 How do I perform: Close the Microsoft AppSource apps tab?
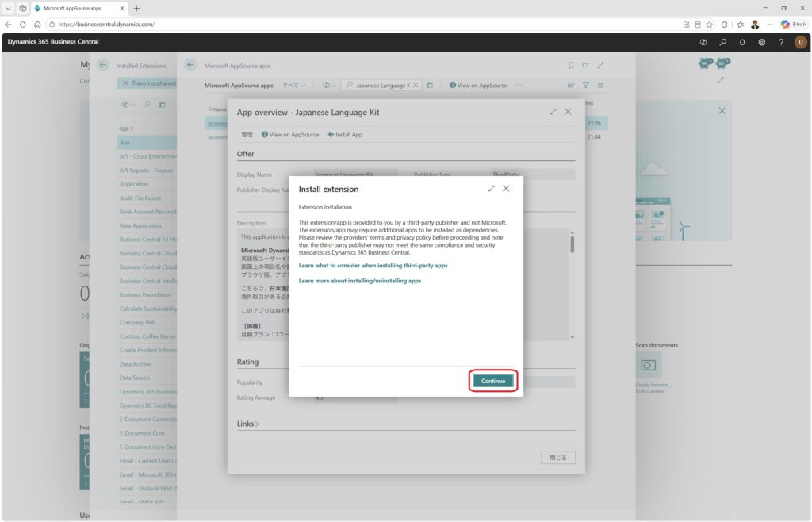click(121, 8)
